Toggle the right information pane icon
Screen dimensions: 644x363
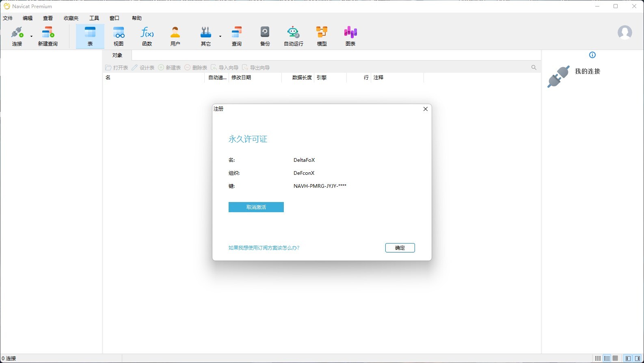tap(638, 358)
